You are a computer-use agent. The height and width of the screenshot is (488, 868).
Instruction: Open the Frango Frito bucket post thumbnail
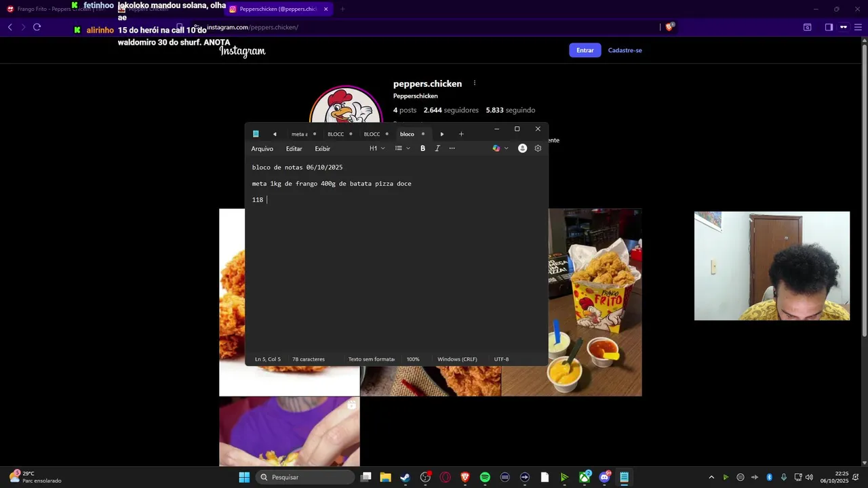coord(595,302)
